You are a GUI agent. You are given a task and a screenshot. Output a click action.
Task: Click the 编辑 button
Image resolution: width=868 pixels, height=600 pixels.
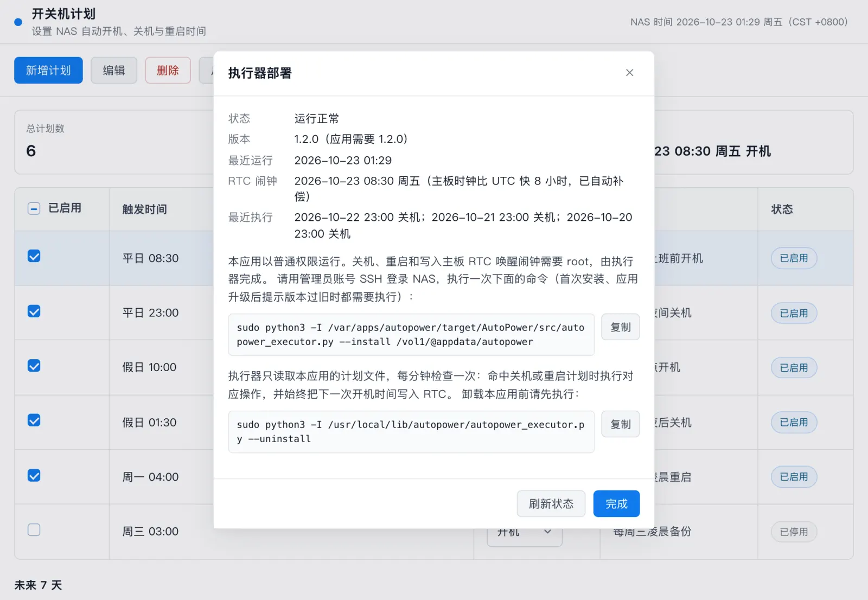click(114, 71)
